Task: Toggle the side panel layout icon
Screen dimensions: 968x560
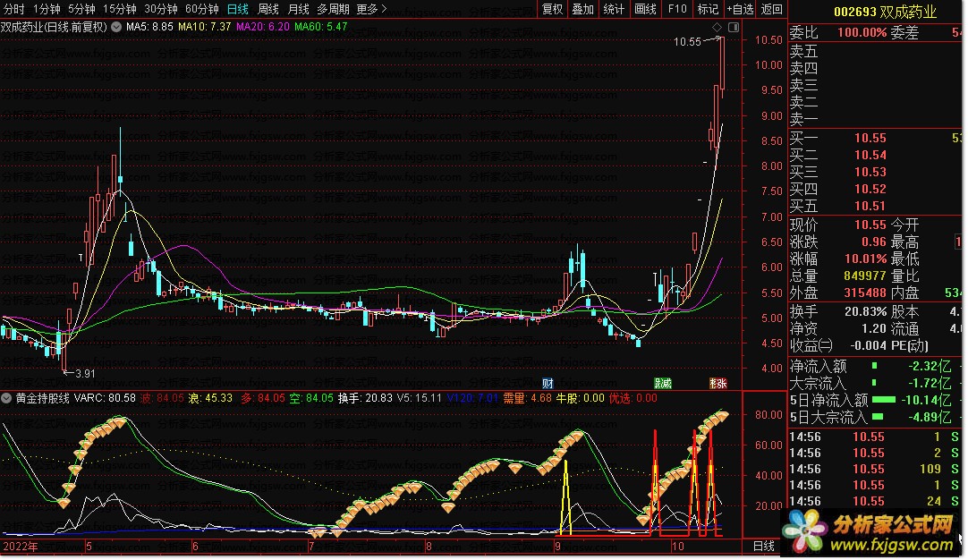Action: [734, 27]
